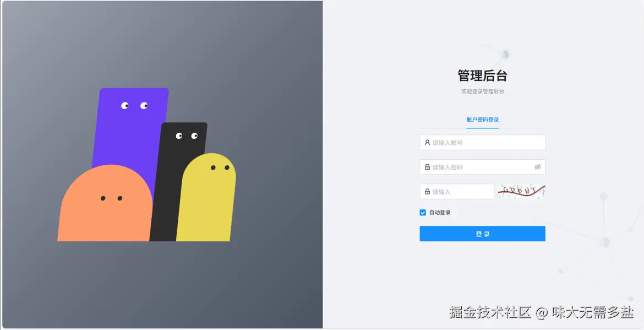Click the crossed-out eye icon beside 请输入密码
The image size is (644, 330).
pos(537,167)
